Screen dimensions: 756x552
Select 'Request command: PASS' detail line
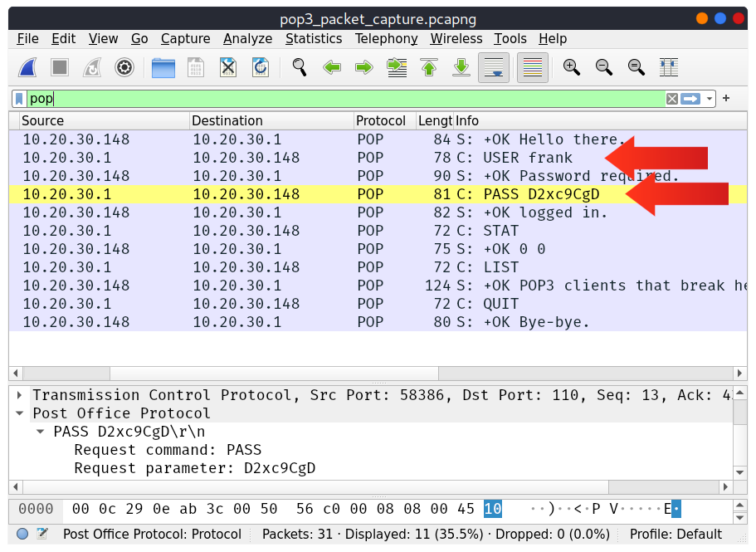(x=168, y=450)
